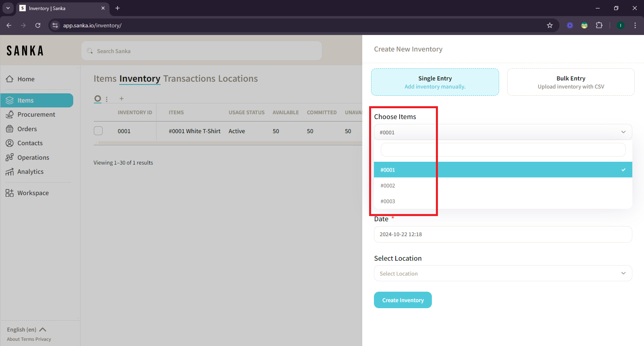Switch to the Locations tab

pyautogui.click(x=238, y=79)
